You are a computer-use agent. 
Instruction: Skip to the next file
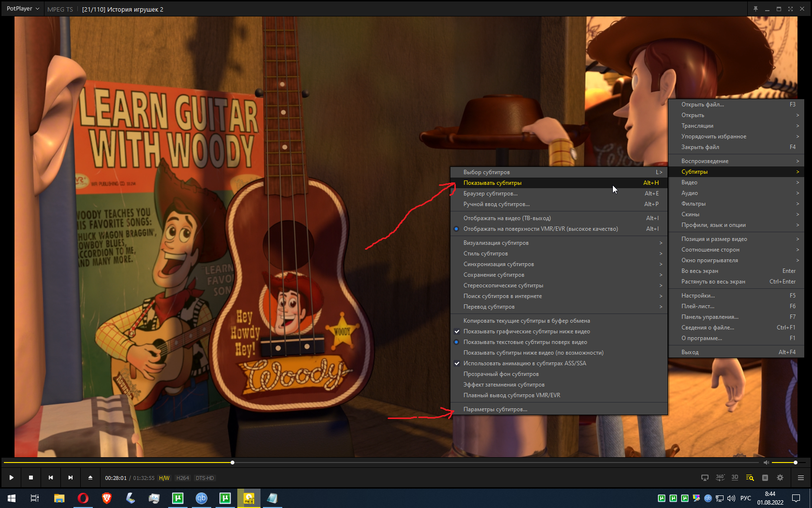click(x=71, y=478)
